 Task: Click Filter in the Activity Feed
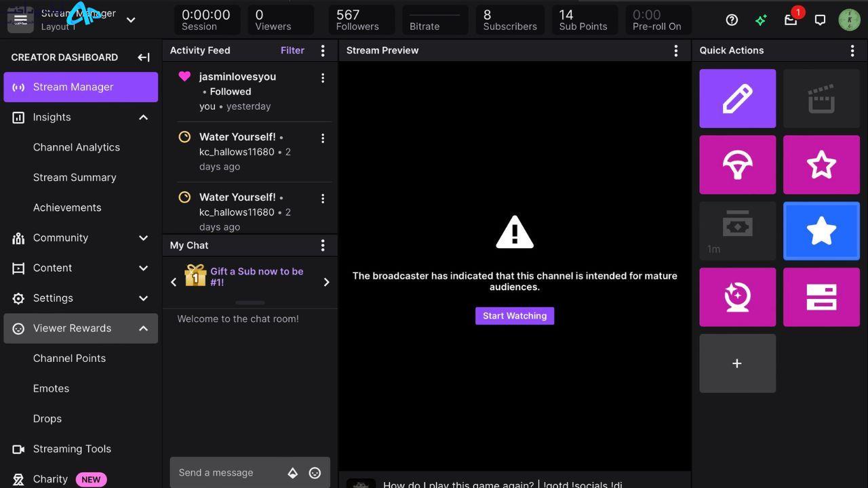pos(292,50)
